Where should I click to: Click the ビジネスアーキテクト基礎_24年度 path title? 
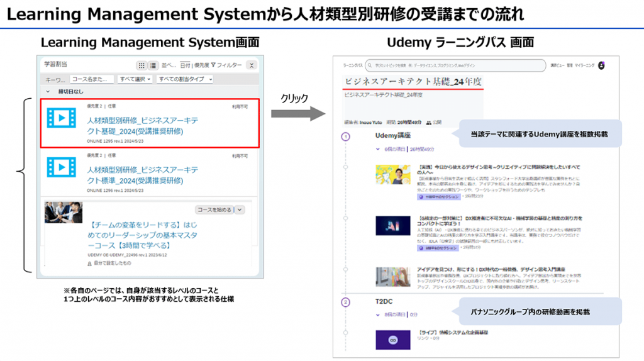[413, 81]
